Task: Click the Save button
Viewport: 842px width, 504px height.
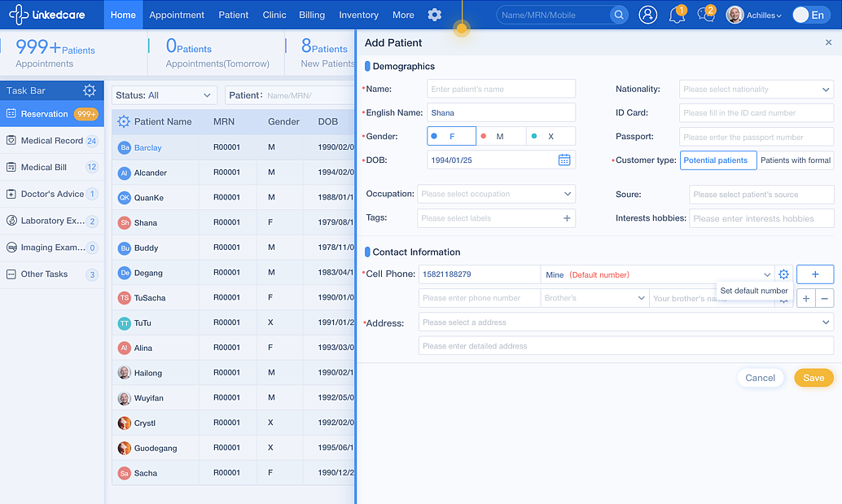Action: pos(813,378)
